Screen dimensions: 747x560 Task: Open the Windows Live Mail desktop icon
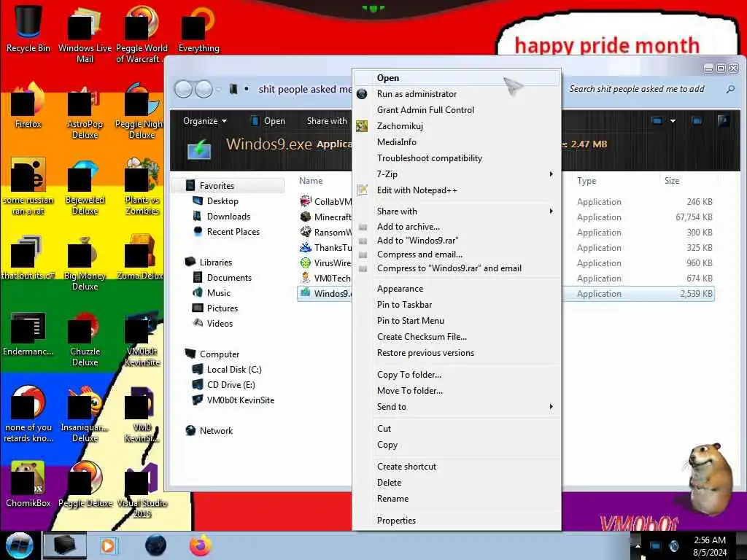(85, 34)
